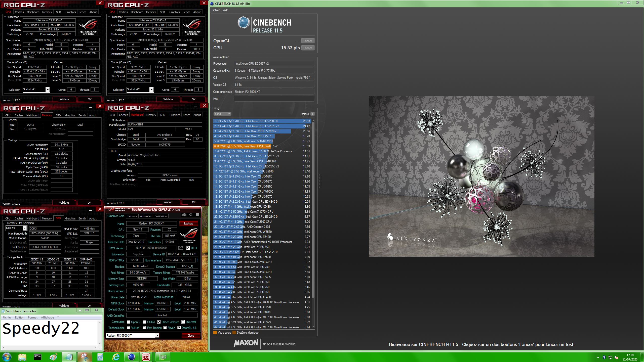Open the Aide menu in Cinebench
The height and width of the screenshot is (362, 644).
point(226,10)
